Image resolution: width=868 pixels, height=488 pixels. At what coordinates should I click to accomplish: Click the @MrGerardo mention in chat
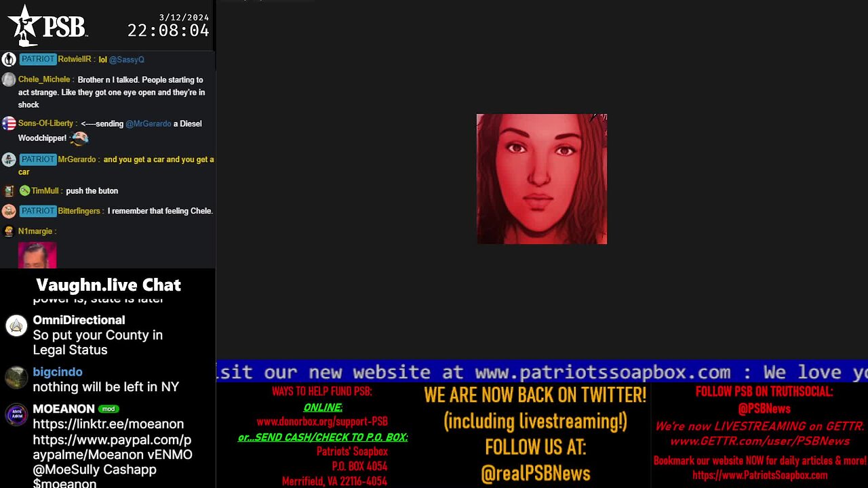tap(148, 124)
